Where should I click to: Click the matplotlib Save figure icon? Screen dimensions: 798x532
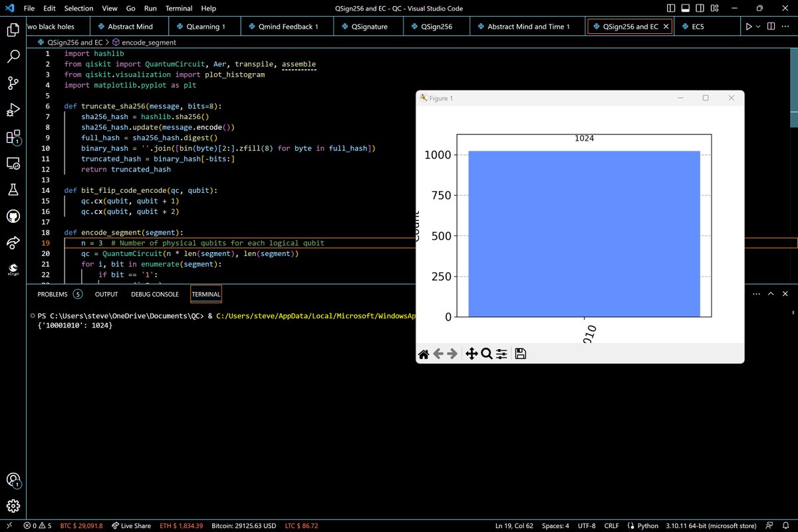pos(521,354)
